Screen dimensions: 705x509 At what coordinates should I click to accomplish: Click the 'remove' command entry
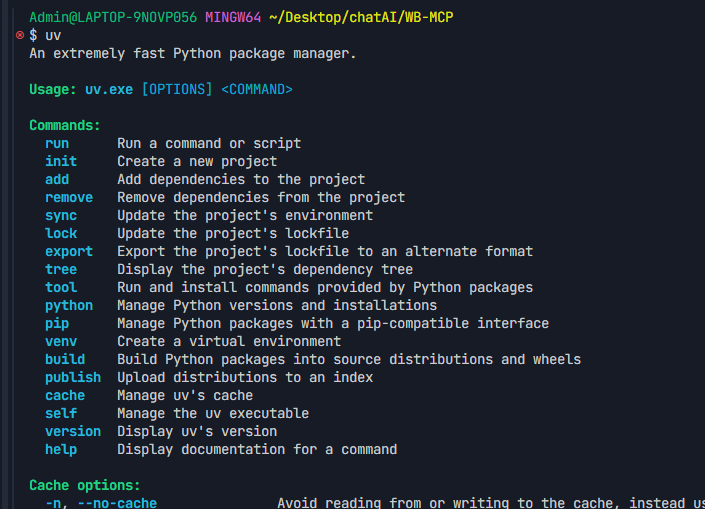click(x=69, y=197)
